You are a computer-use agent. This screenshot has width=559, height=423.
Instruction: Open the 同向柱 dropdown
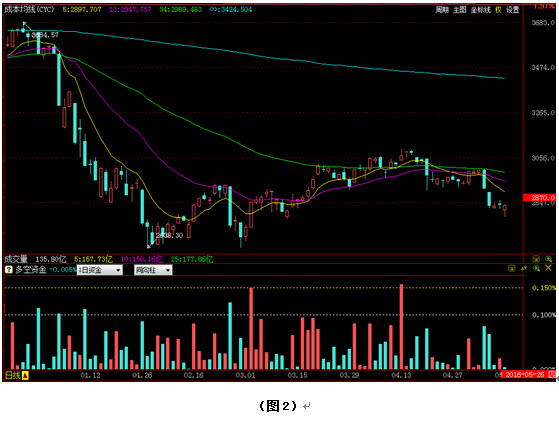click(153, 270)
